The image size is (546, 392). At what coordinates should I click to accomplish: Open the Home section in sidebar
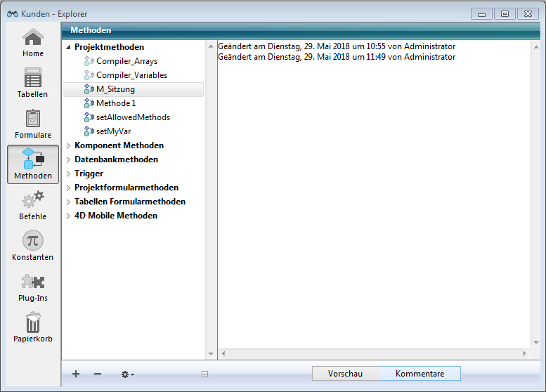pyautogui.click(x=32, y=42)
